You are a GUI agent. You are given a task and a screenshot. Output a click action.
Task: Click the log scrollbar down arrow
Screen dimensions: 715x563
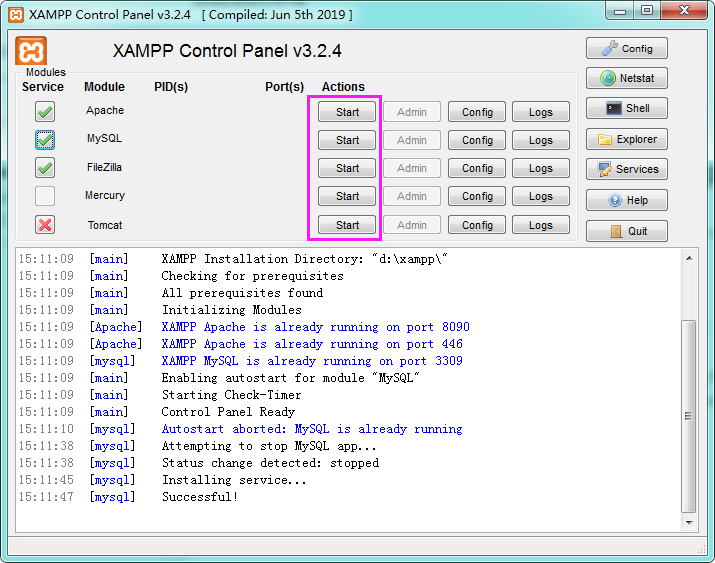pyautogui.click(x=689, y=522)
